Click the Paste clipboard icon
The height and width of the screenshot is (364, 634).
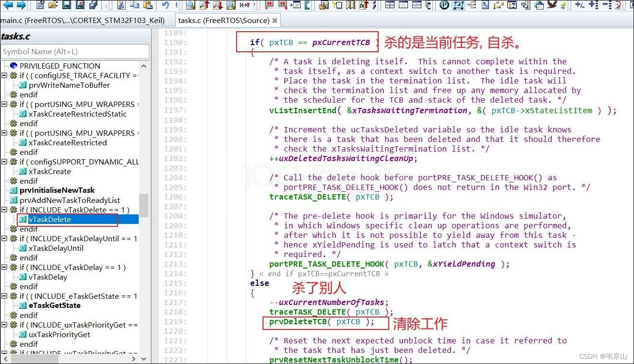[x=148, y=5]
